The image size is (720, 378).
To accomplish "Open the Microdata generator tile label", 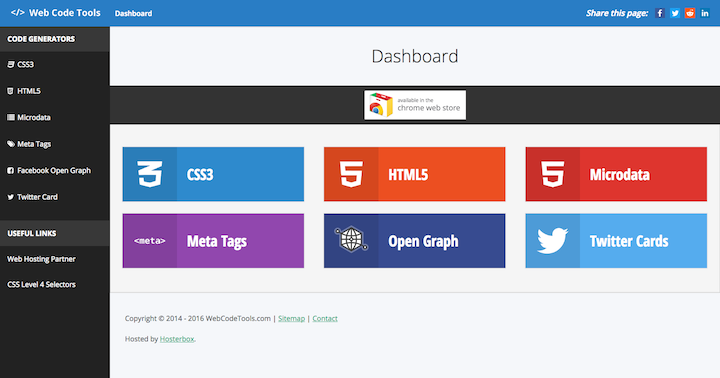I will click(620, 175).
